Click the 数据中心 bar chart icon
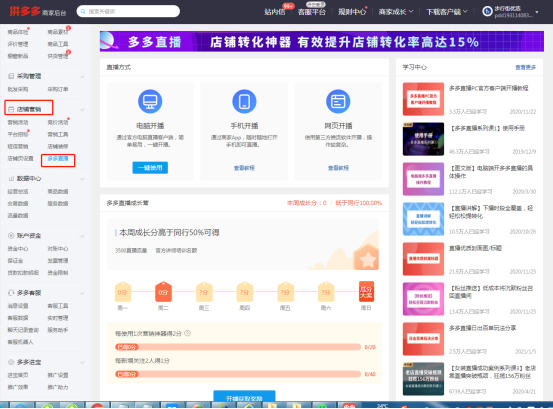The image size is (553, 409). [11, 178]
